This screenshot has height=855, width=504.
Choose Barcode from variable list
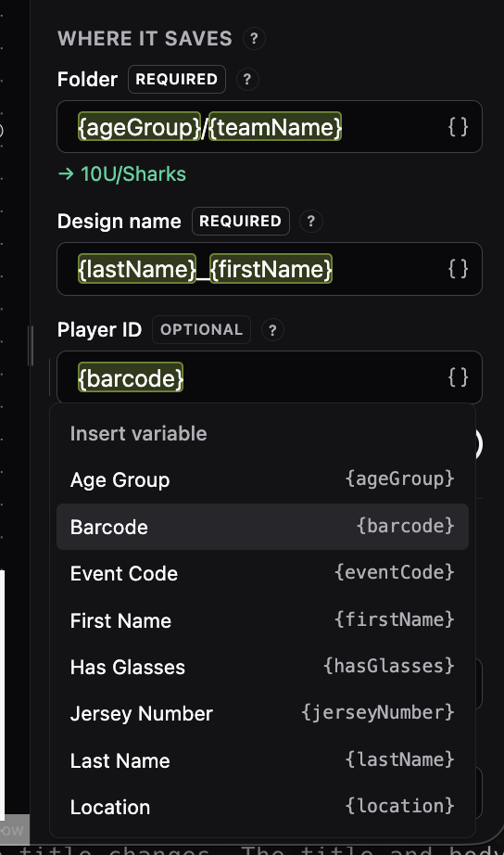262,527
